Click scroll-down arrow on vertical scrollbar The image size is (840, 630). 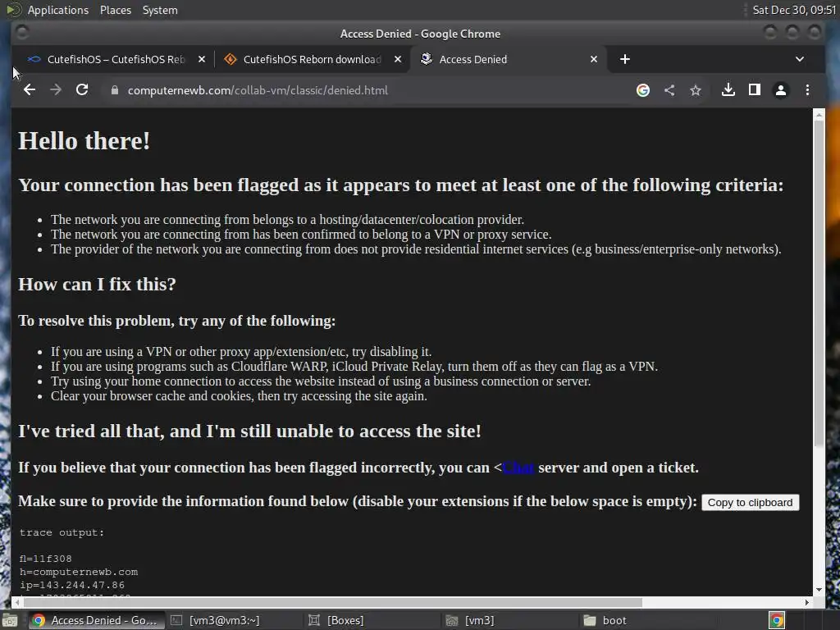(x=819, y=590)
